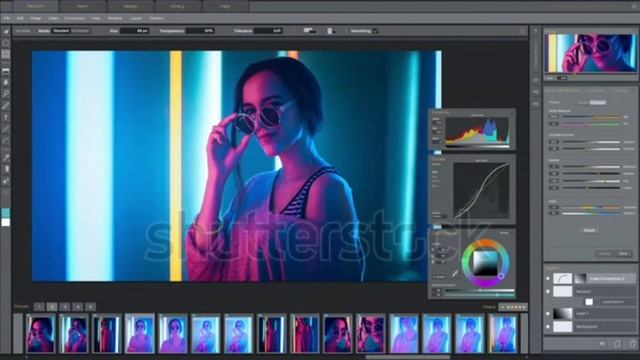Click the top slider under White Balance
This screenshot has height=360, width=640.
click(592, 117)
